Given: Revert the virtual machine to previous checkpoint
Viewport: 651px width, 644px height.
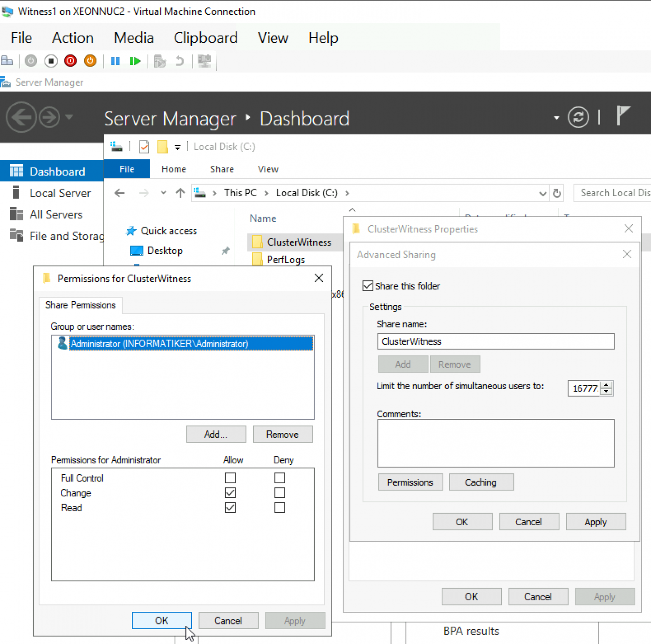Looking at the screenshot, I should [x=180, y=61].
